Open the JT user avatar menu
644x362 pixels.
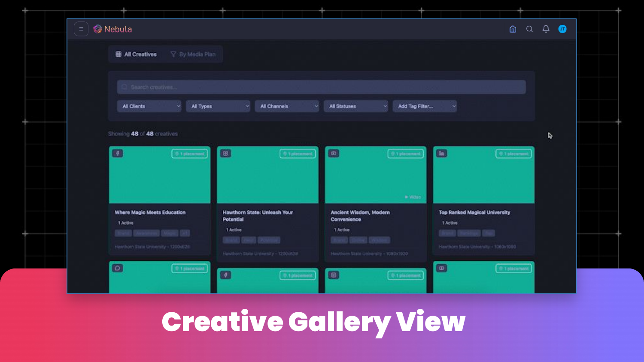(562, 29)
